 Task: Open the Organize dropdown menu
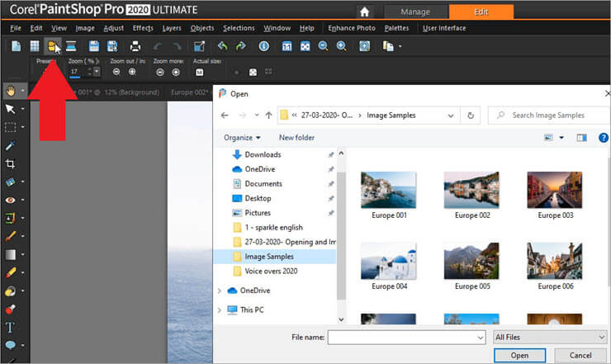click(x=241, y=137)
